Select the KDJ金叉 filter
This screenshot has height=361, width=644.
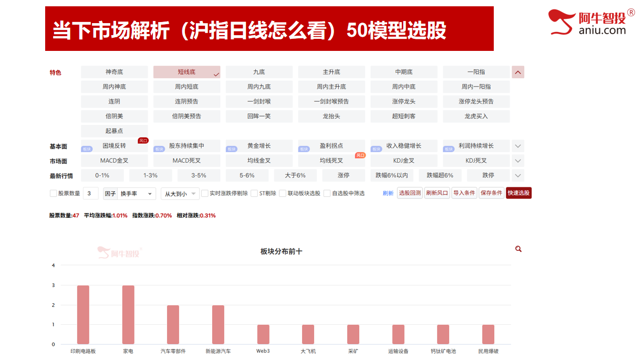404,161
